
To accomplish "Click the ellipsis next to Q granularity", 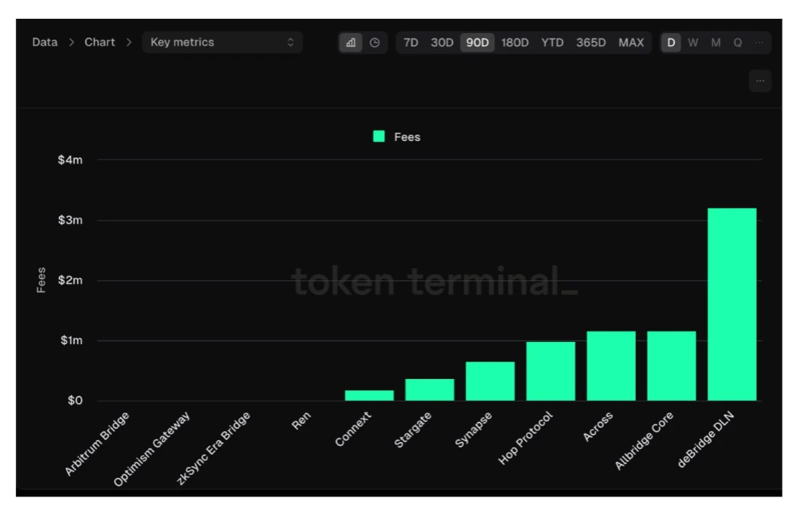I will tap(759, 43).
